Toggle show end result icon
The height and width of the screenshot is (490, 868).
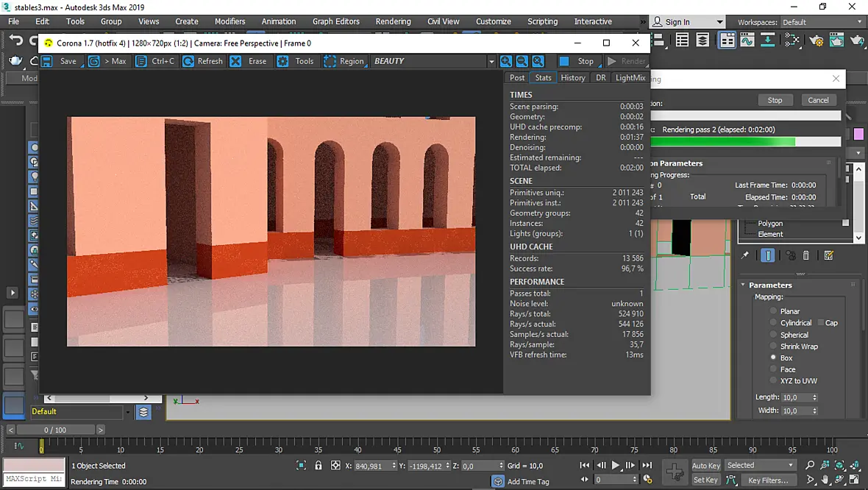coord(768,255)
